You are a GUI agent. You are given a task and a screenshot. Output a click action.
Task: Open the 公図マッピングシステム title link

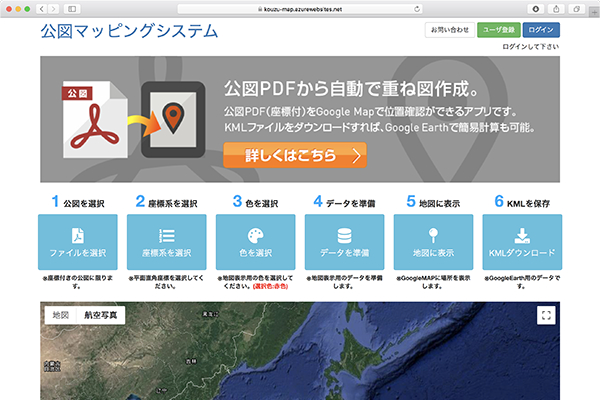(129, 31)
